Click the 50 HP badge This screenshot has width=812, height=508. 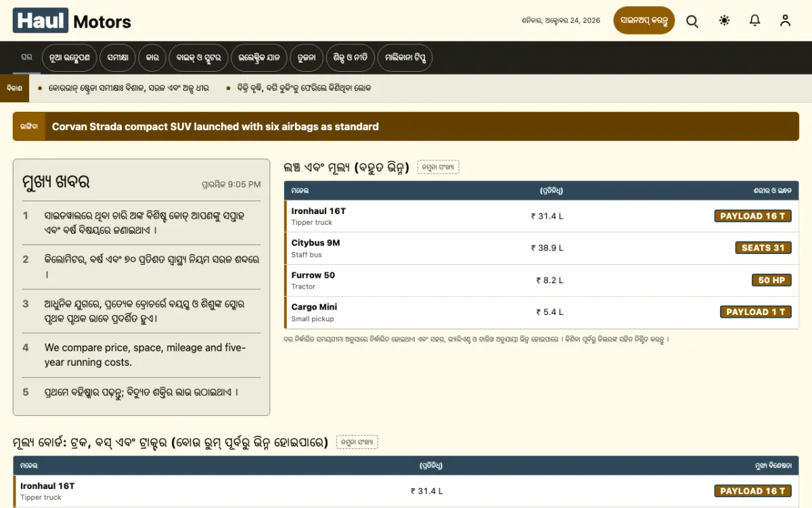[x=771, y=280]
